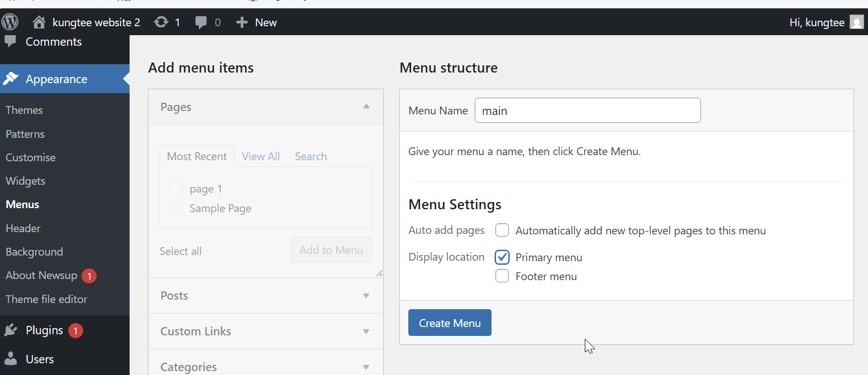Click the updates refresh icon
Viewport: 868px width, 375px height.
point(161,22)
